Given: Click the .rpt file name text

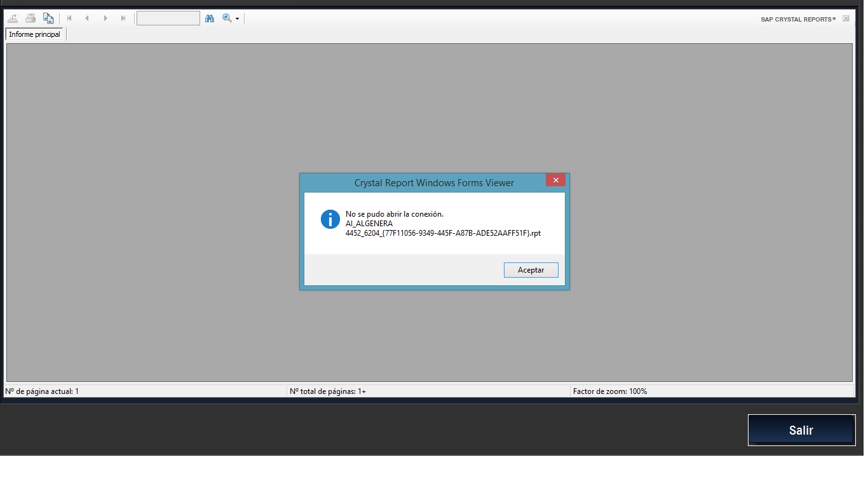Looking at the screenshot, I should [x=444, y=233].
